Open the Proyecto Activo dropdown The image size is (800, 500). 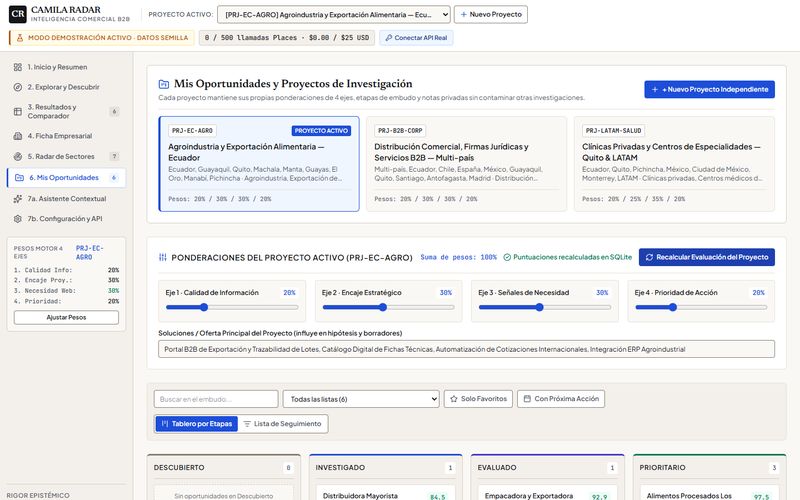[334, 15]
